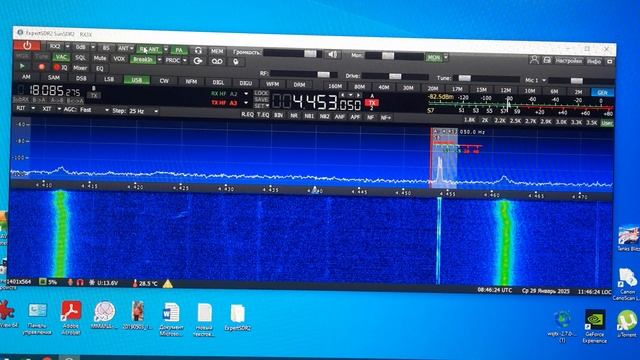Start audio recording with the red circle icon

[x=41, y=67]
